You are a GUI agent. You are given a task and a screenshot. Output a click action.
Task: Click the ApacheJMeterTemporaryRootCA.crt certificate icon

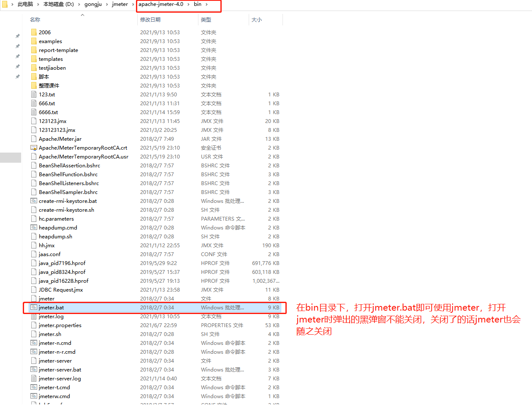34,148
